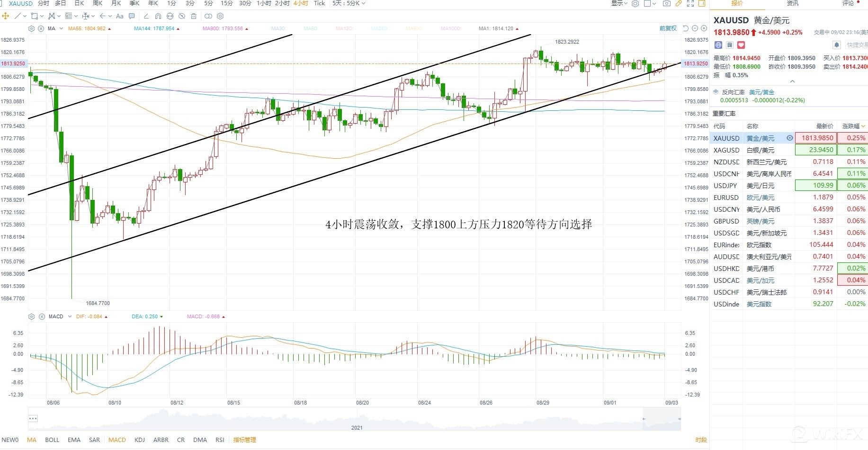Select the text annotation tool (Aa)
868x450 pixels.
119,16
